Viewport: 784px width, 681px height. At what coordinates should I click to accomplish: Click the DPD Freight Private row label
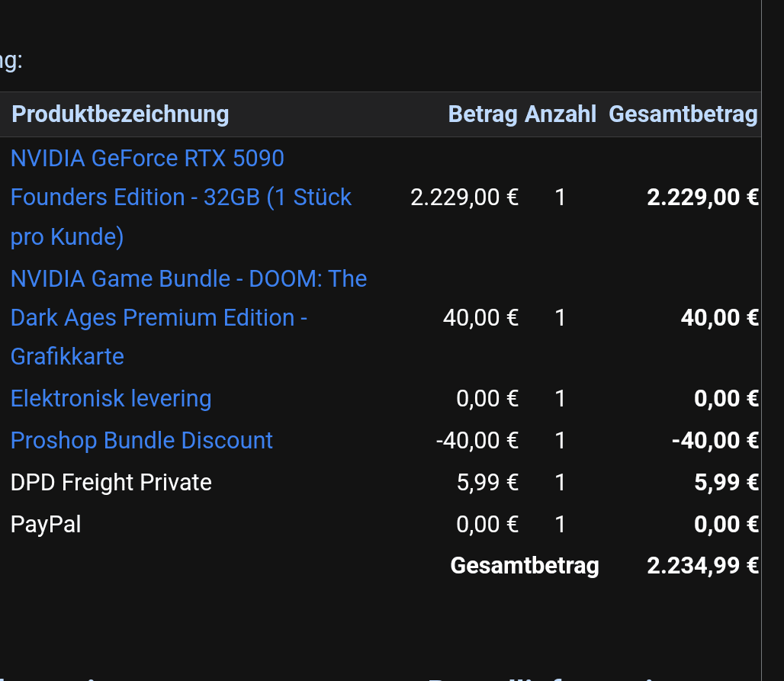point(111,482)
